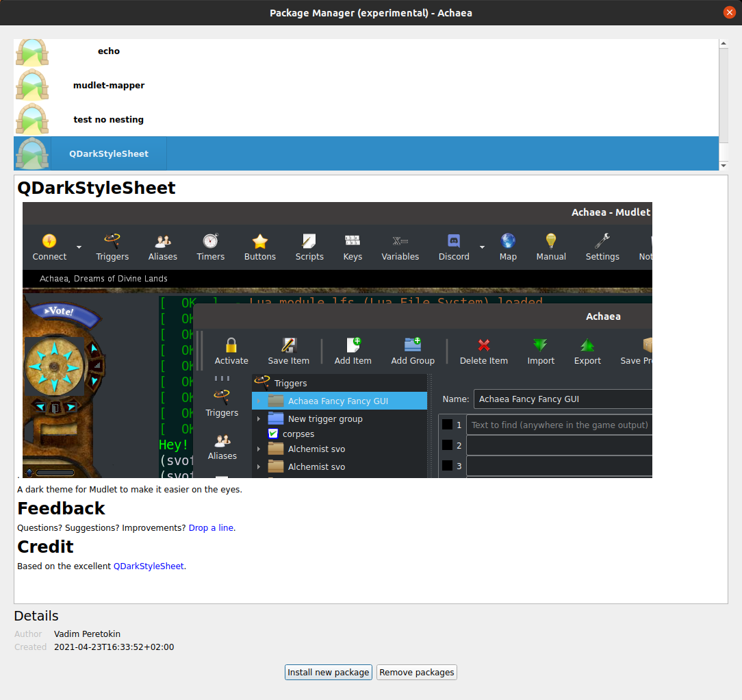Viewport: 742px width, 700px height.
Task: Click the Buttons star icon in preview
Action: pos(260,241)
